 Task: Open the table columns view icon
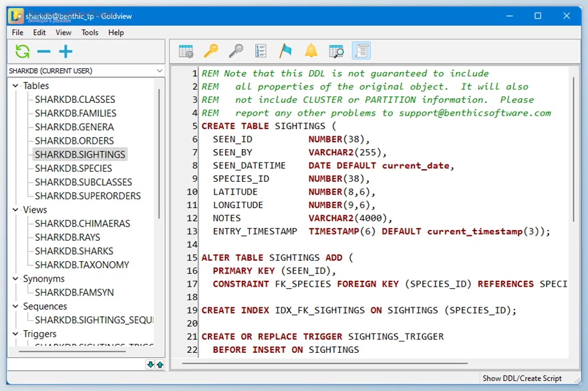(x=186, y=51)
